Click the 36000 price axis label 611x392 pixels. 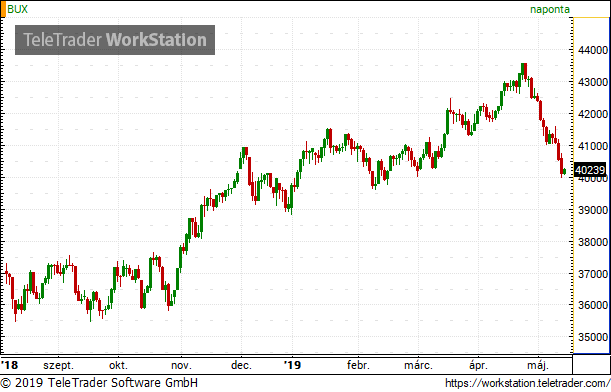593,305
